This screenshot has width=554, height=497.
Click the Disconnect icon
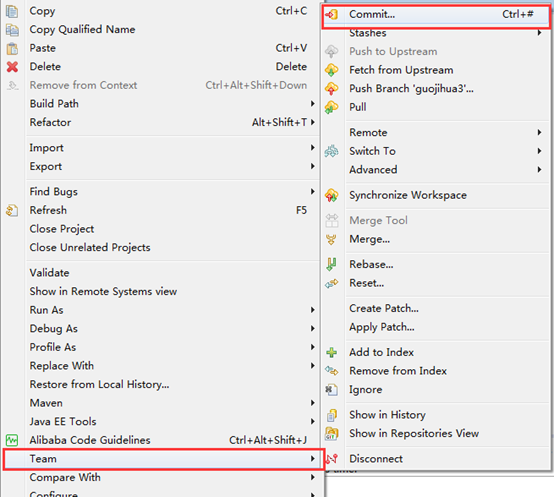(x=331, y=459)
